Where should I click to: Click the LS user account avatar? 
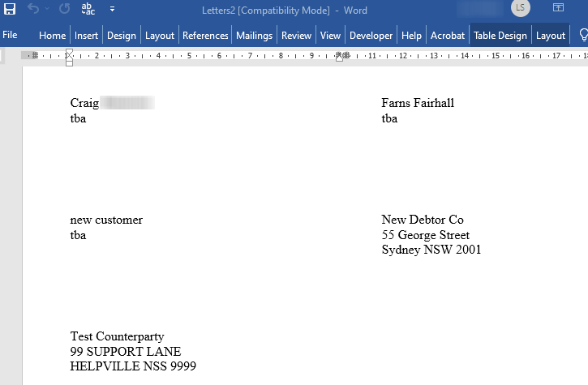coord(521,8)
